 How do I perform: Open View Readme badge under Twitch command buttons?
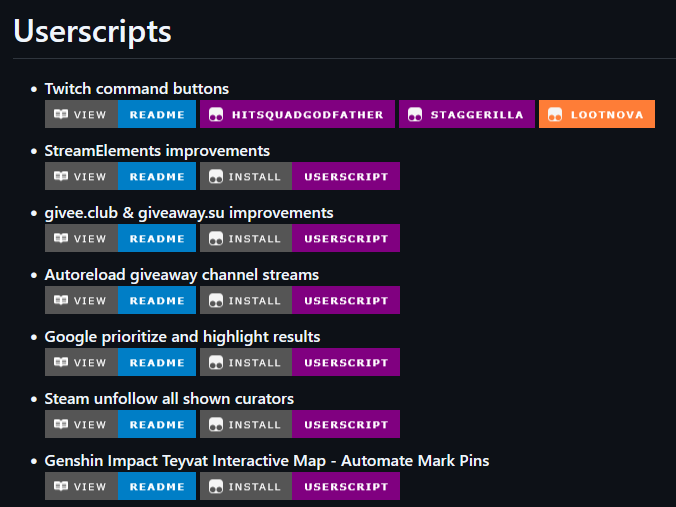pyautogui.click(x=120, y=114)
